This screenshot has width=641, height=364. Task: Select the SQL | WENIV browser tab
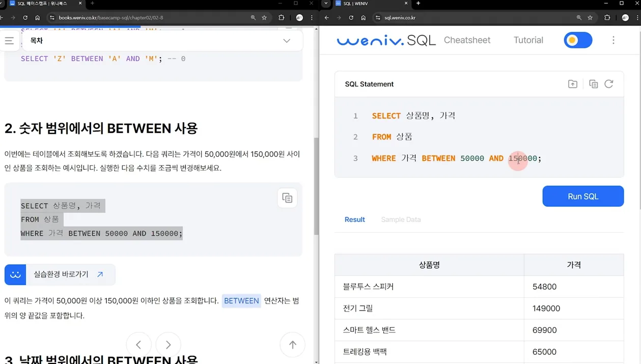[x=371, y=4]
